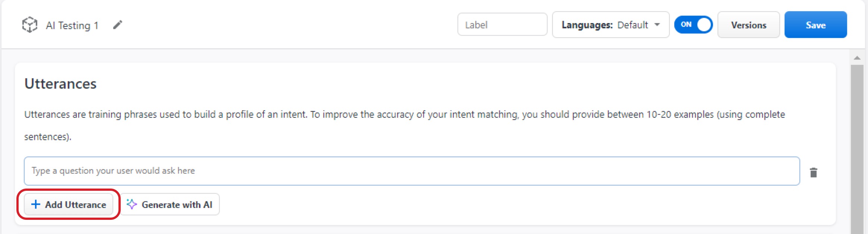The height and width of the screenshot is (234, 868).
Task: Click the AI Testing 1 intent name
Action: click(72, 25)
